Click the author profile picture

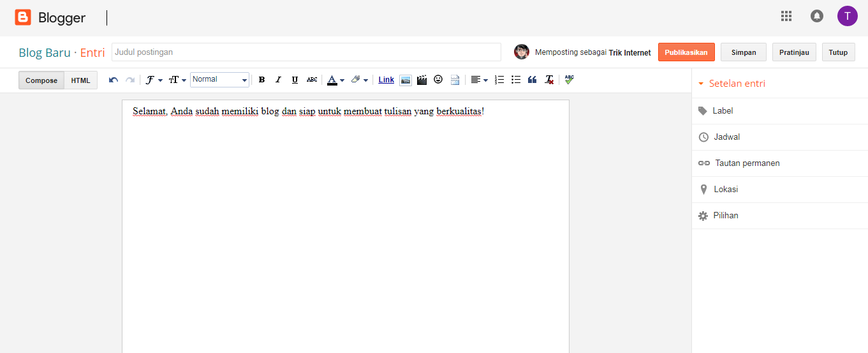(522, 52)
